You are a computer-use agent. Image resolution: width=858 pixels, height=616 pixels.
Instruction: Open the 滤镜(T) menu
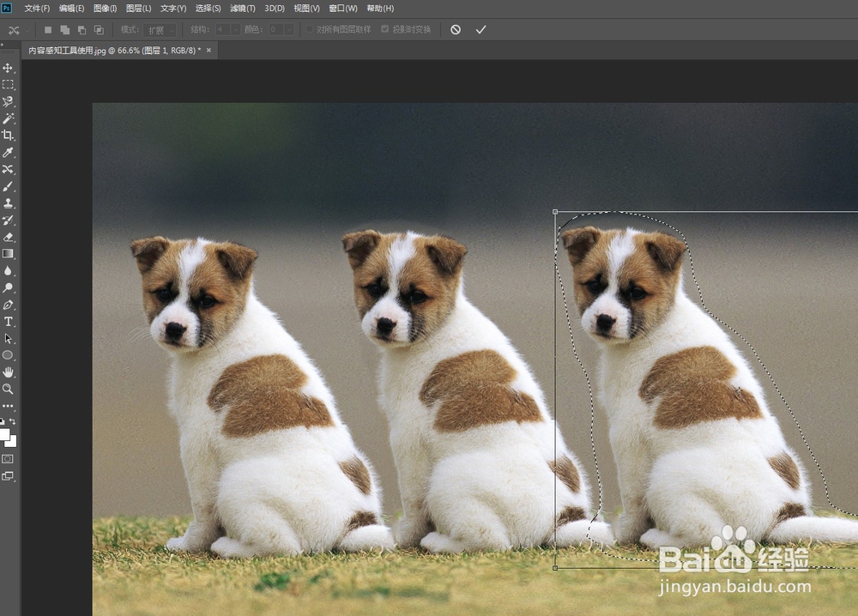tap(243, 9)
